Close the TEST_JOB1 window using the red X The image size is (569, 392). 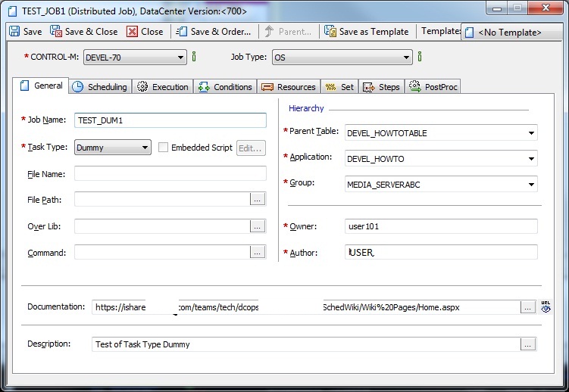[546, 8]
